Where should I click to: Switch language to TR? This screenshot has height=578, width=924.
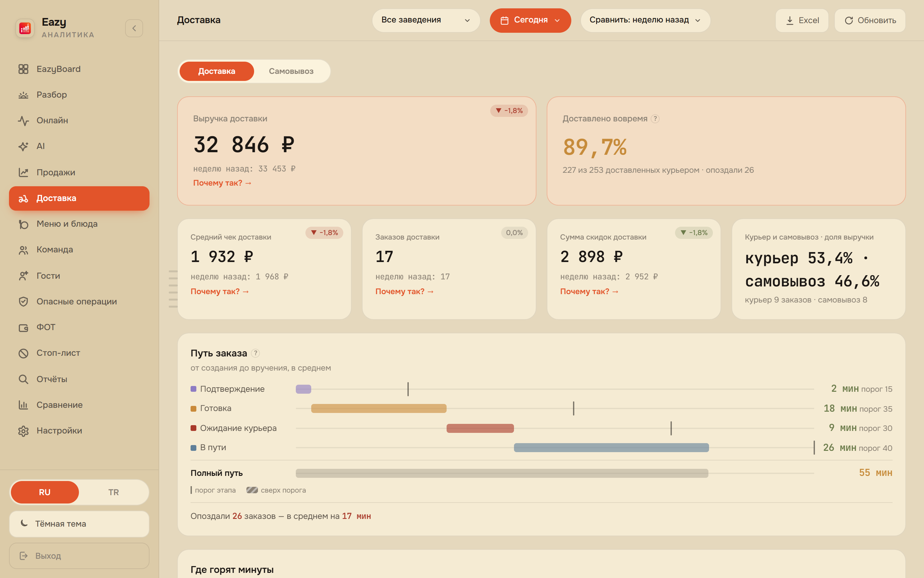tap(113, 492)
